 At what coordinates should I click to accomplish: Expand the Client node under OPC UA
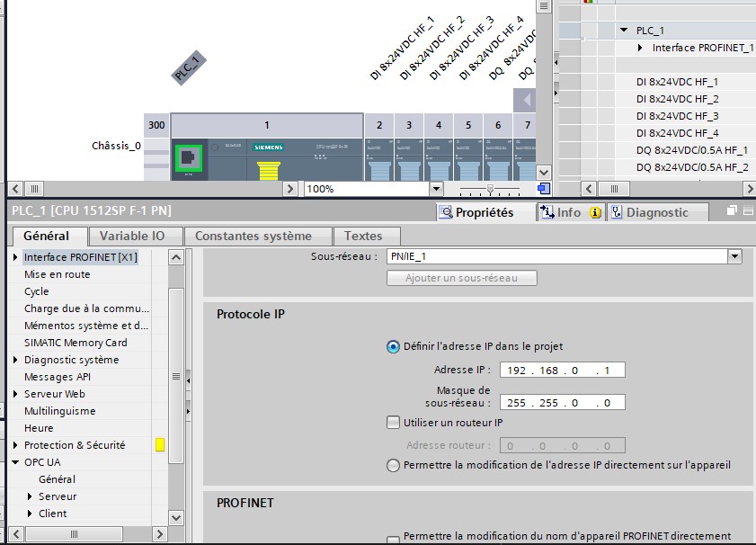click(30, 514)
